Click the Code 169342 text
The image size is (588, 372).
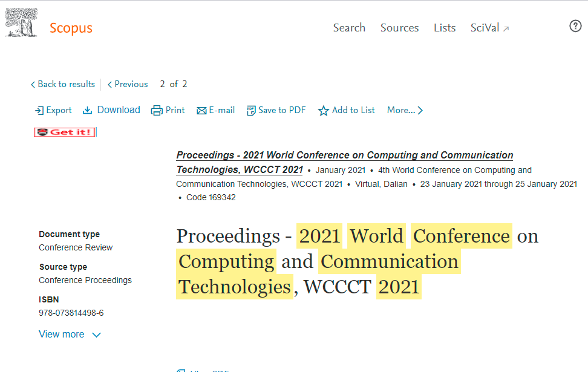point(211,198)
